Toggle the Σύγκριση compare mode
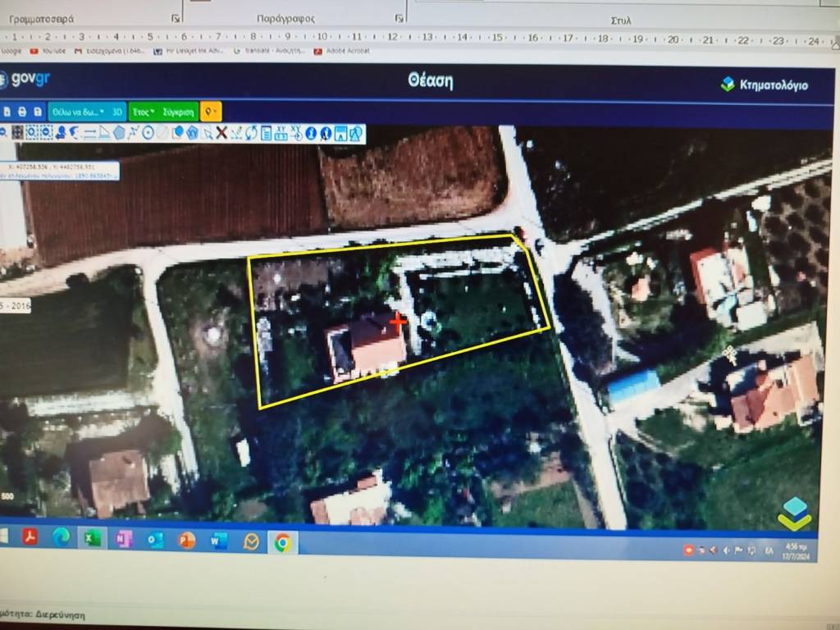The height and width of the screenshot is (630, 840). pyautogui.click(x=179, y=112)
